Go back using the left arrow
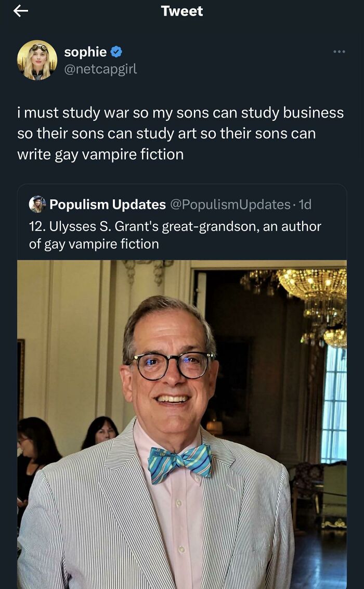Viewport: 364px width, 589px height. 21,11
